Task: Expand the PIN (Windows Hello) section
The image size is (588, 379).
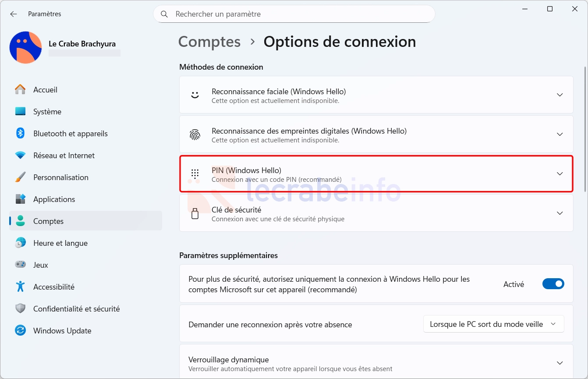Action: click(376, 174)
